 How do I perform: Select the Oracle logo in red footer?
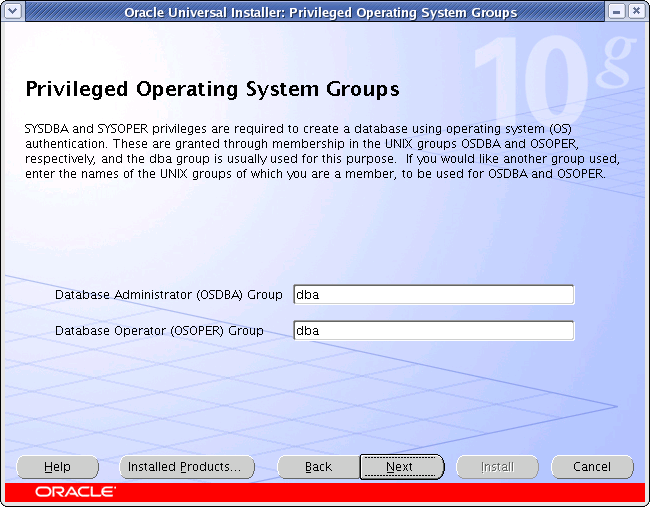coord(75,492)
